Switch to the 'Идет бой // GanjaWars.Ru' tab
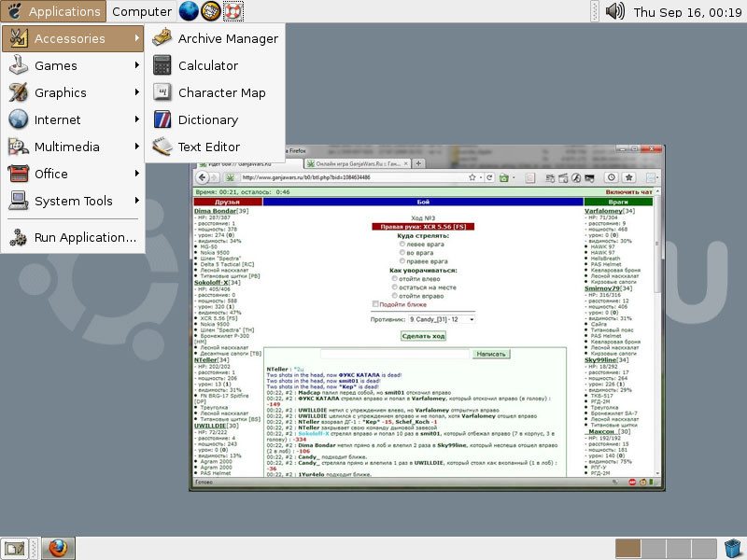The width and height of the screenshot is (747, 560). [247, 164]
